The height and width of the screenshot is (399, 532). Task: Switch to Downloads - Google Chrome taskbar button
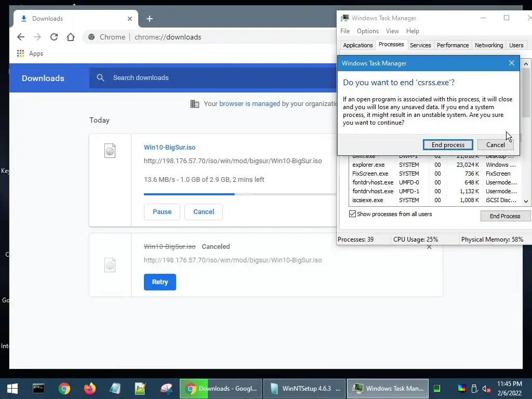click(x=221, y=389)
